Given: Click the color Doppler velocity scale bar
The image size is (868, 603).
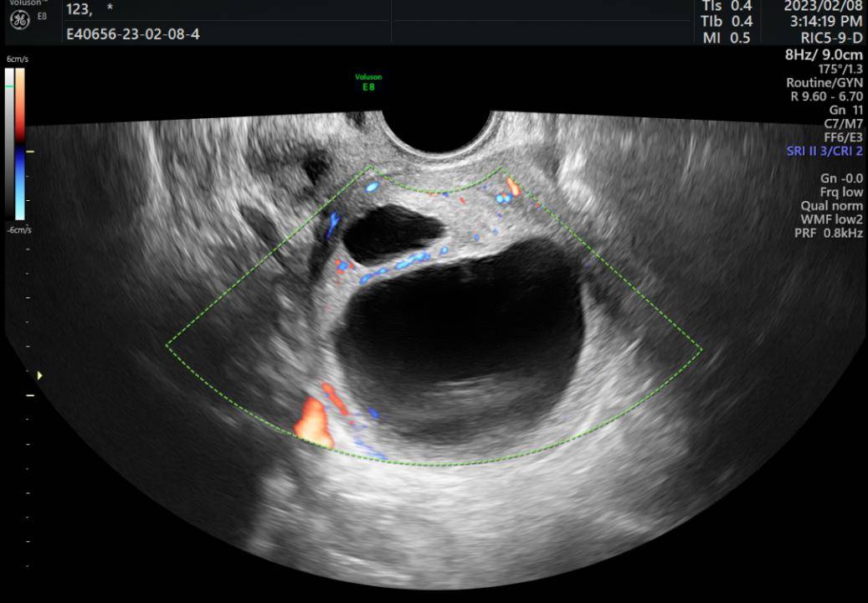Looking at the screenshot, I should (20, 144).
